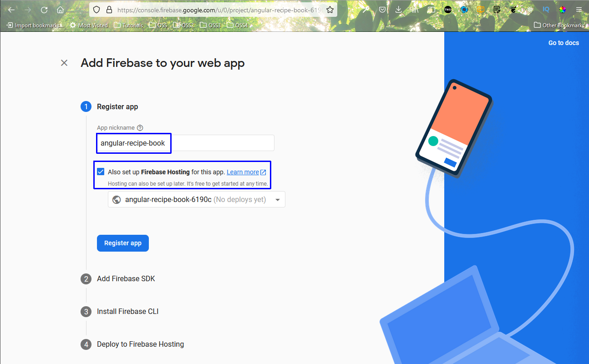The image size is (589, 364).
Task: Open the Other Bookmarks folder
Action: click(559, 25)
